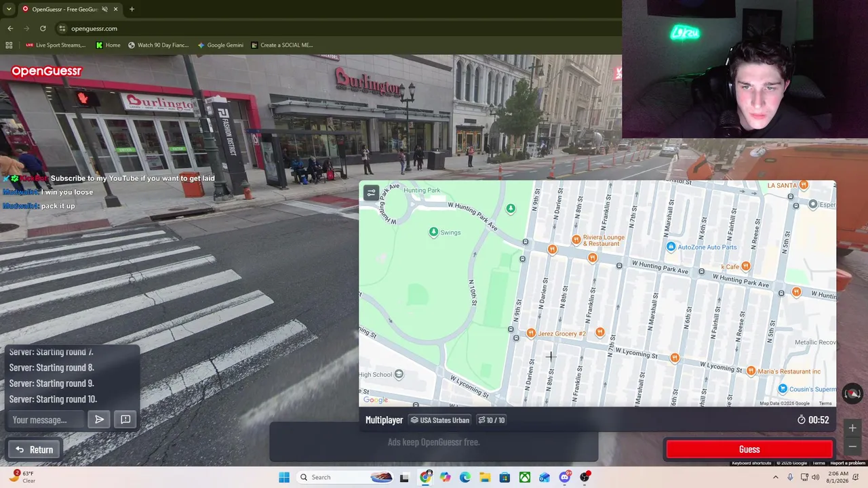Open the Create a SOCIAL ME... bookmark
This screenshot has width=868, height=488.
pyautogui.click(x=281, y=45)
